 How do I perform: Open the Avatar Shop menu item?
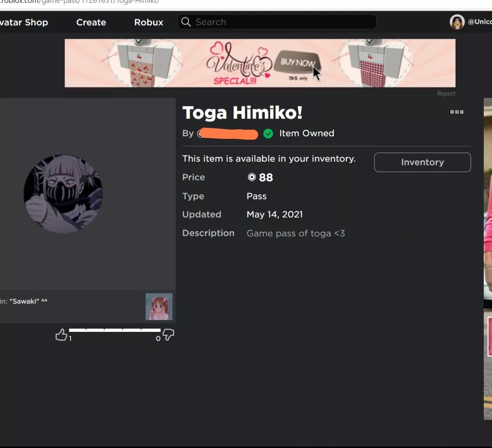tap(24, 22)
